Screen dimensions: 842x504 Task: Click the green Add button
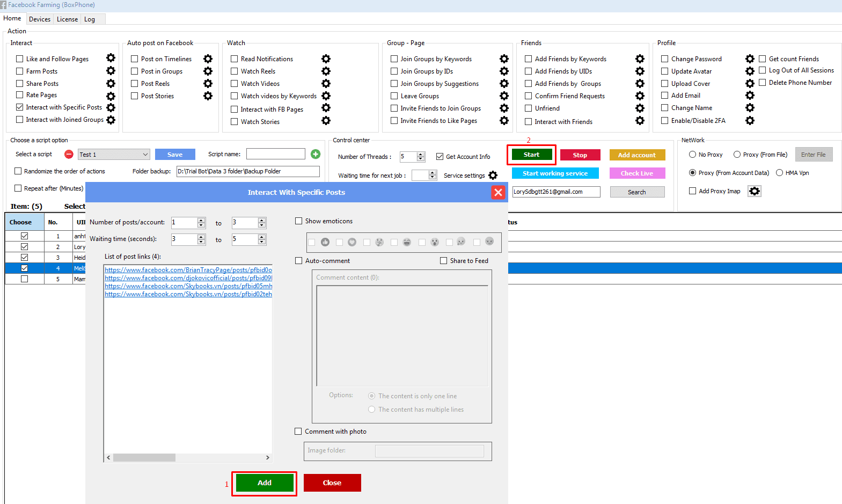(265, 483)
